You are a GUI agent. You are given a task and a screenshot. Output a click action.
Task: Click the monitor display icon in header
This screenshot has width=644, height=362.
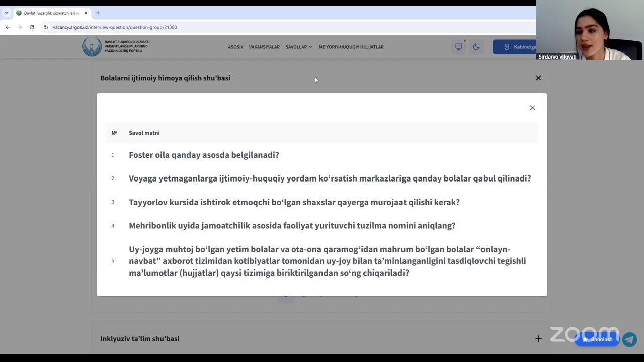[459, 47]
